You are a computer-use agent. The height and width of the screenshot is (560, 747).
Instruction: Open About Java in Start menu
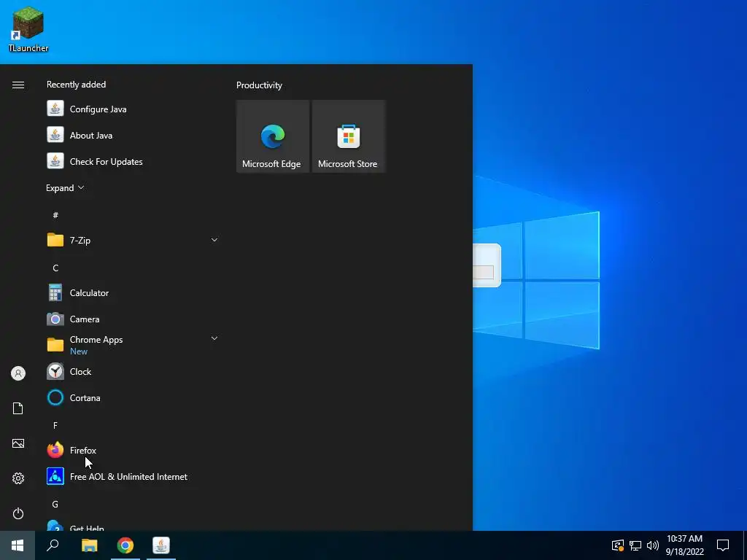point(132,135)
